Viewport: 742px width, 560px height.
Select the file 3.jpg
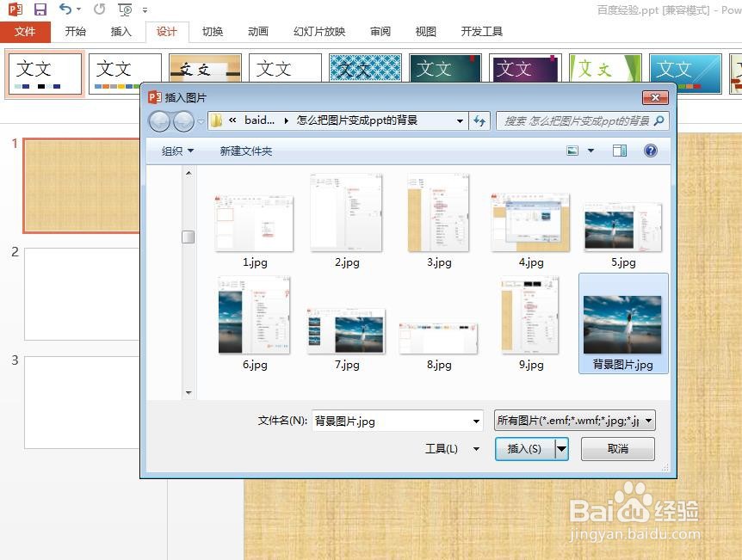(x=439, y=222)
